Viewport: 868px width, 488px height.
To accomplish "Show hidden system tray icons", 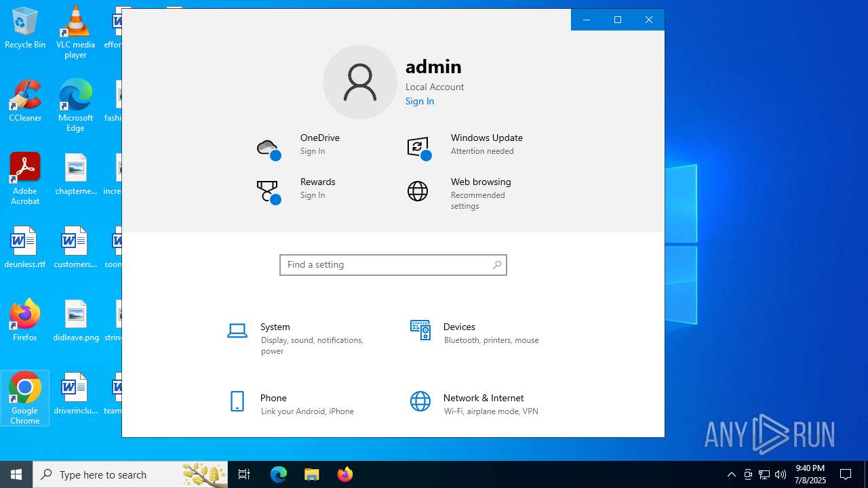I will point(731,474).
